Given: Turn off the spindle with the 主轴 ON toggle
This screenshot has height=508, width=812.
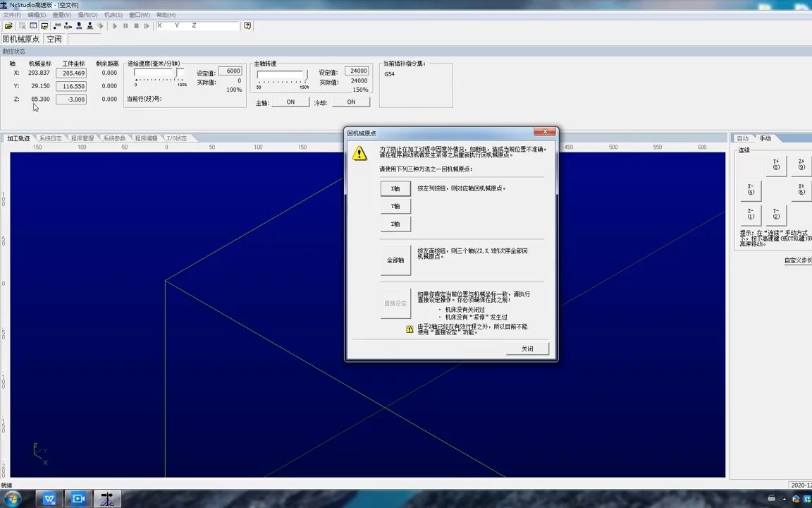Looking at the screenshot, I should coord(290,102).
